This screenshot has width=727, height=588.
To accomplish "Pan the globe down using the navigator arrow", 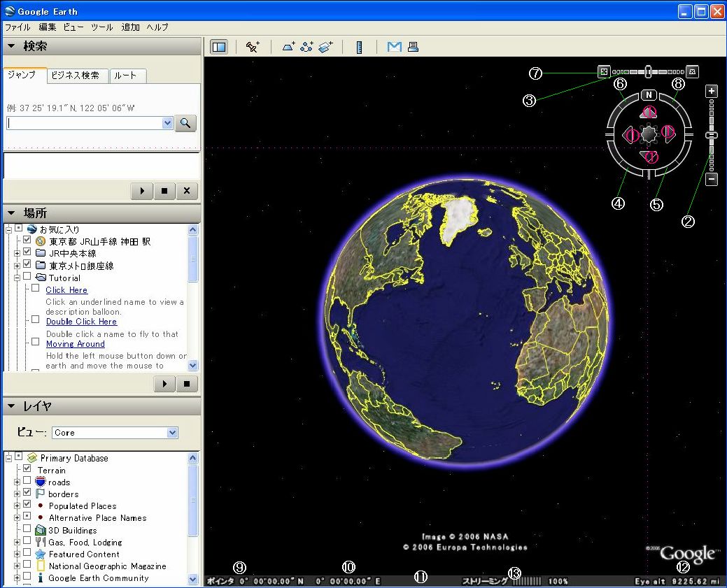I will (x=649, y=156).
